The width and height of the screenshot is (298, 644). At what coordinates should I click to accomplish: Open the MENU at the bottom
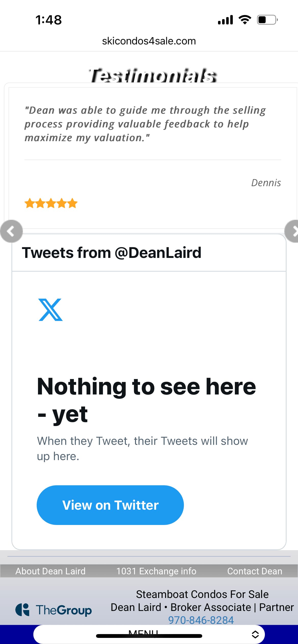pos(144,634)
